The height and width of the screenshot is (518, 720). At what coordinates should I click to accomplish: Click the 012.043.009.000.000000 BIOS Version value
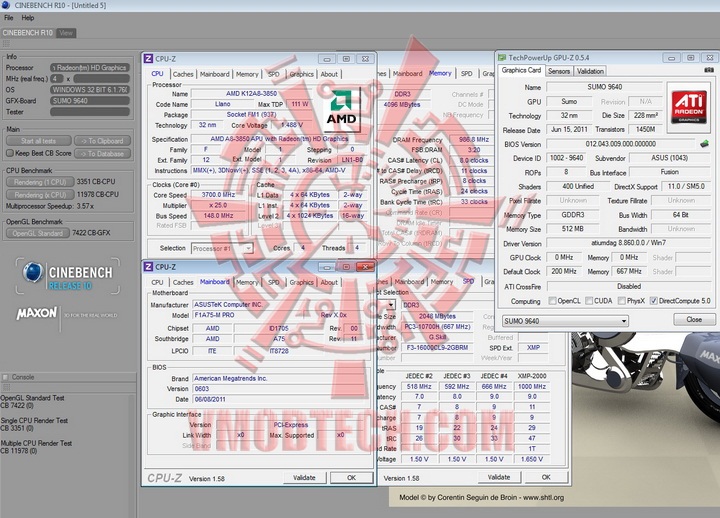coord(620,144)
